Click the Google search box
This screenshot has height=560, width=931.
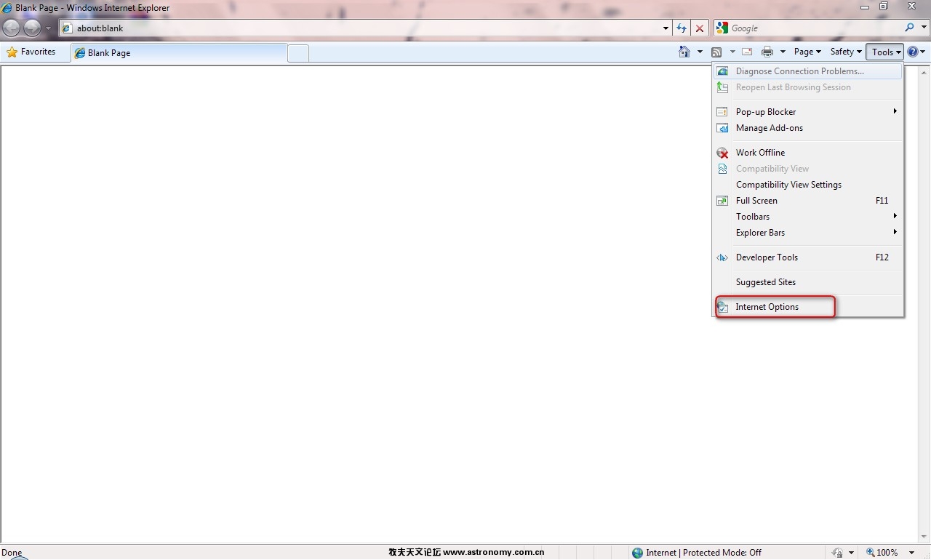tap(807, 28)
